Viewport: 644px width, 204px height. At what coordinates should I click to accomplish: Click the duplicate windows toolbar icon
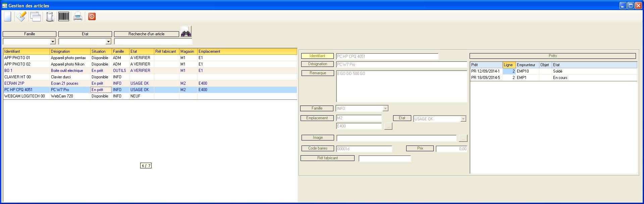36,16
